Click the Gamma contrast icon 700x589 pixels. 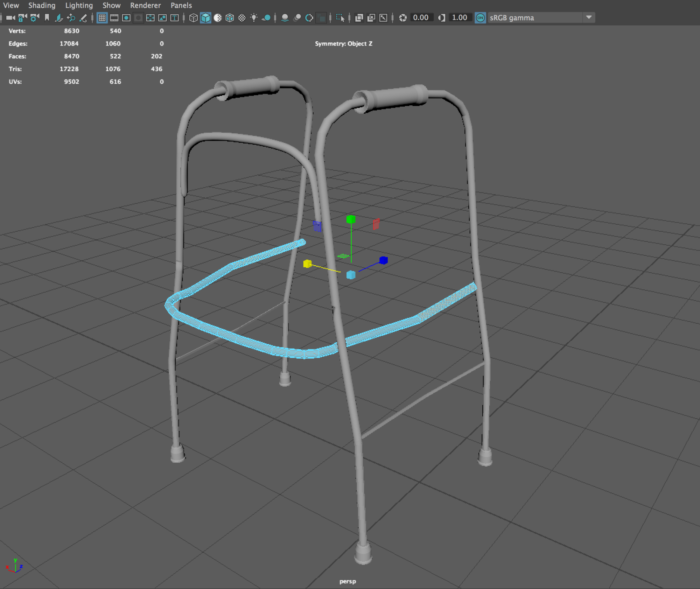click(x=442, y=17)
